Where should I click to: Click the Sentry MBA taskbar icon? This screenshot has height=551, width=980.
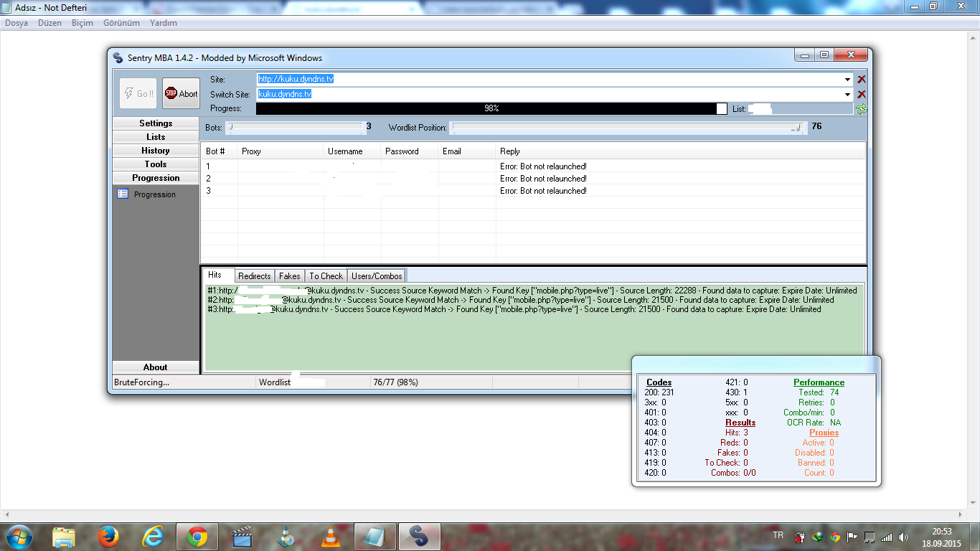pos(418,536)
